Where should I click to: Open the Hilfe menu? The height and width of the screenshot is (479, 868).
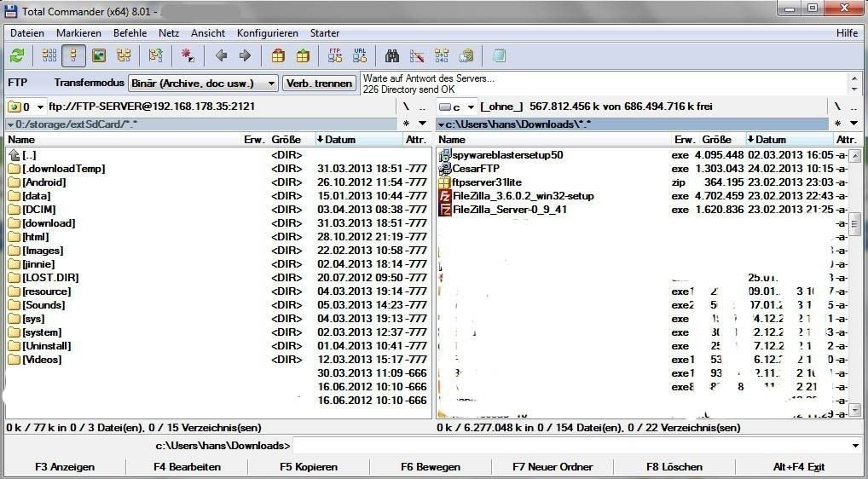[847, 33]
